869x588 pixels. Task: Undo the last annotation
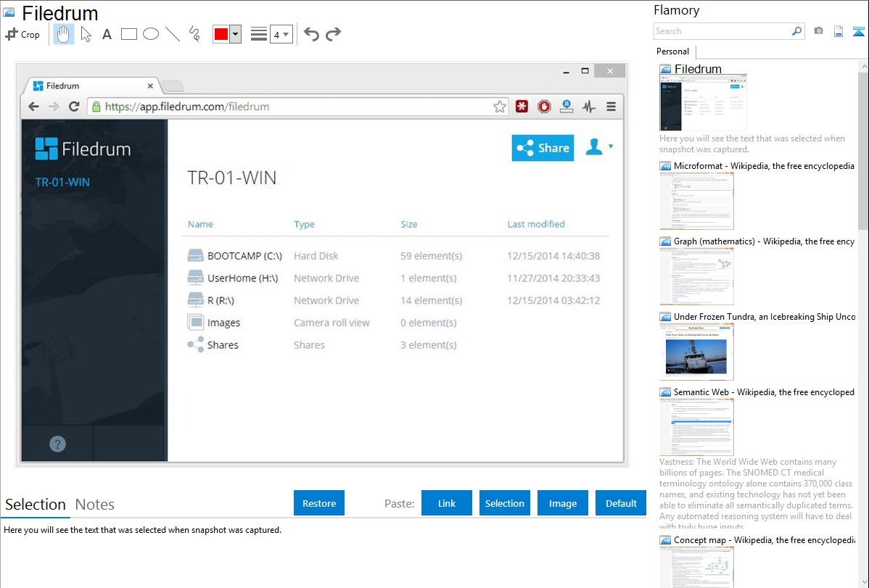[311, 34]
